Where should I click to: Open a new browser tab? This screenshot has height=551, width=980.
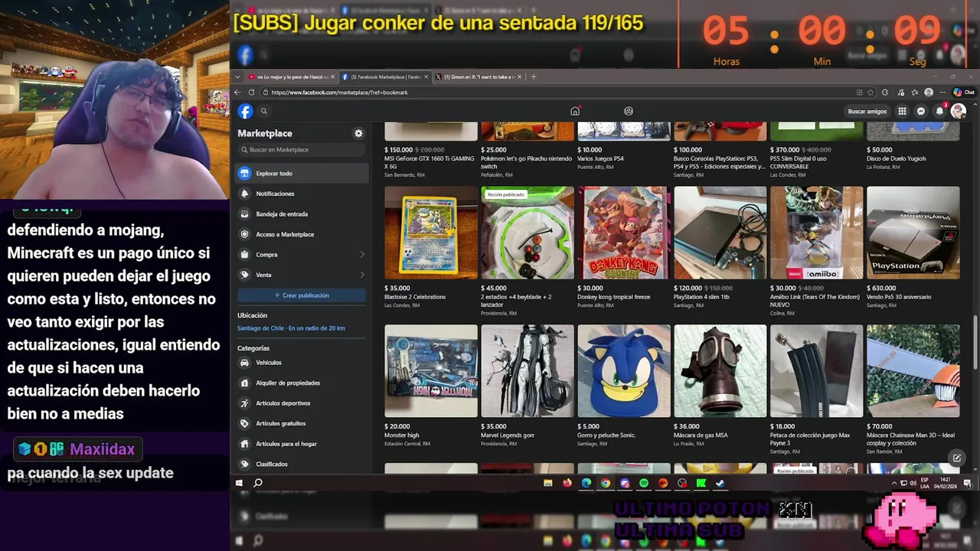[534, 77]
